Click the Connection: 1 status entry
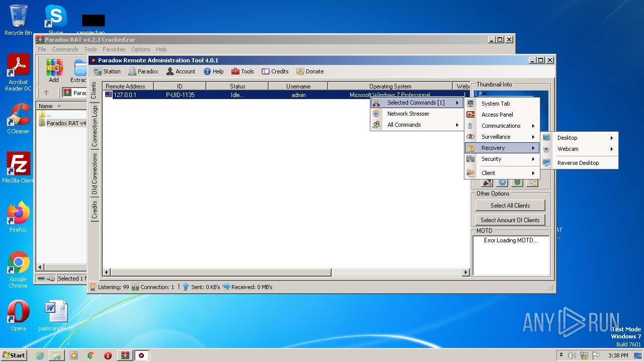Image resolution: width=644 pixels, height=362 pixels. (153, 287)
